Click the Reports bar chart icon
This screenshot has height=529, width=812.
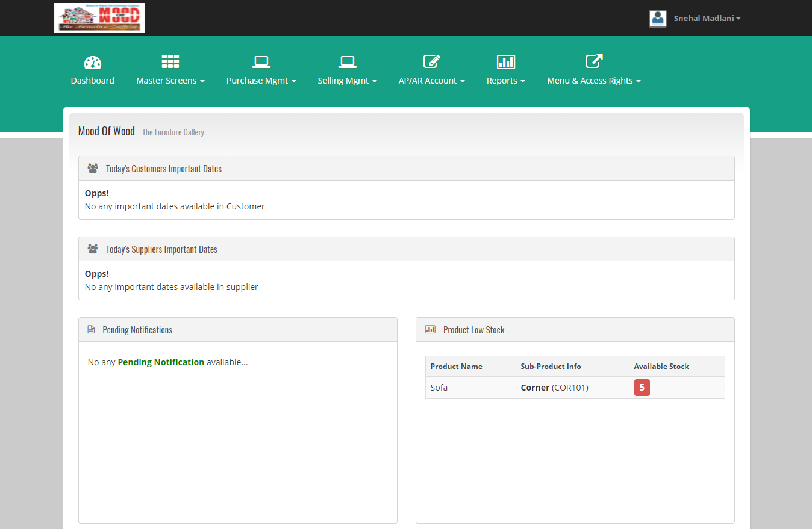point(506,61)
